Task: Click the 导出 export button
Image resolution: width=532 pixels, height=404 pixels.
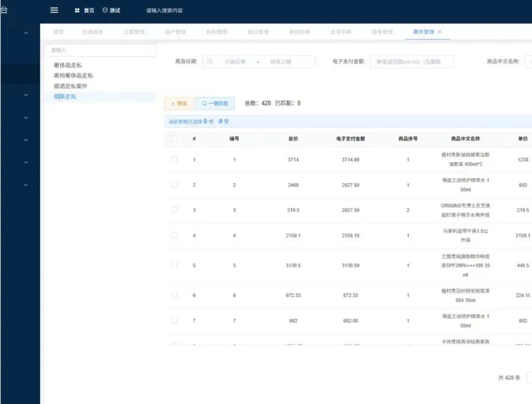Action: 178,103
